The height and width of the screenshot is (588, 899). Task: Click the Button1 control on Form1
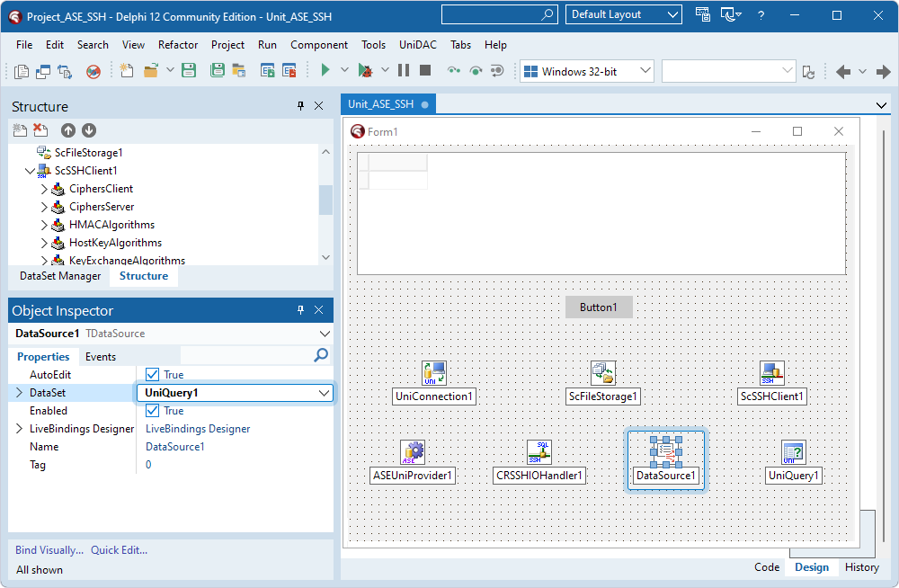click(x=598, y=307)
